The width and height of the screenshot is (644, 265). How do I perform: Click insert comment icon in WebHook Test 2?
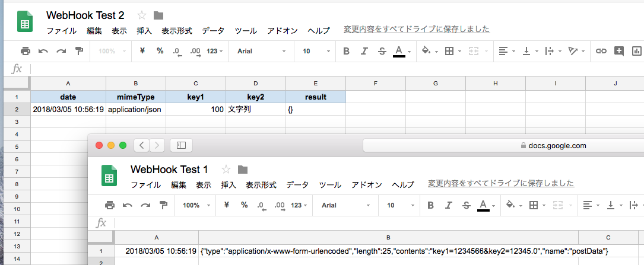coord(619,51)
